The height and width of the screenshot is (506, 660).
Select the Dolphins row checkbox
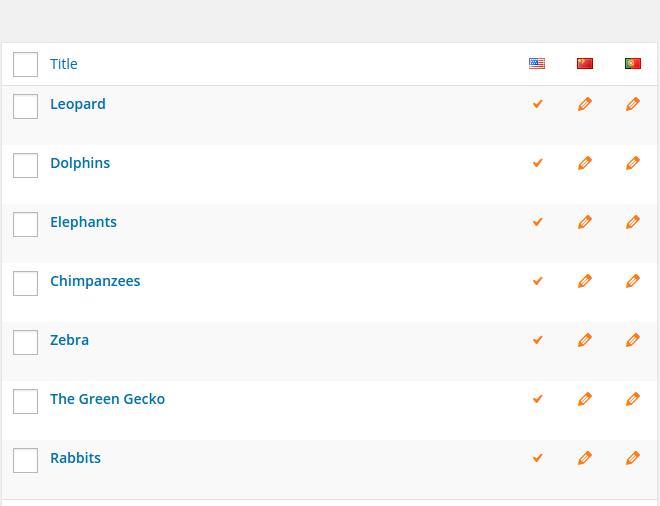(26, 166)
